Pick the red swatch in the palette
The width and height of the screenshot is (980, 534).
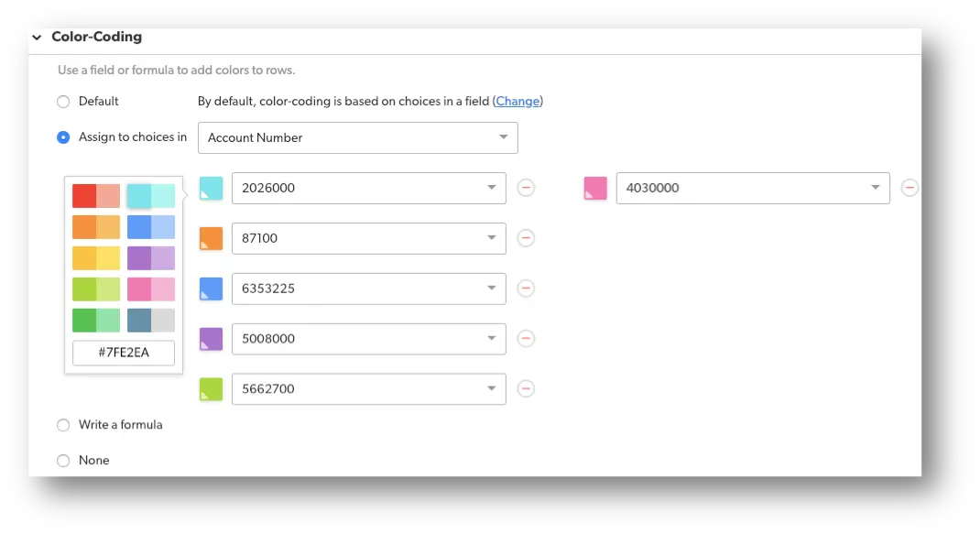pos(84,196)
